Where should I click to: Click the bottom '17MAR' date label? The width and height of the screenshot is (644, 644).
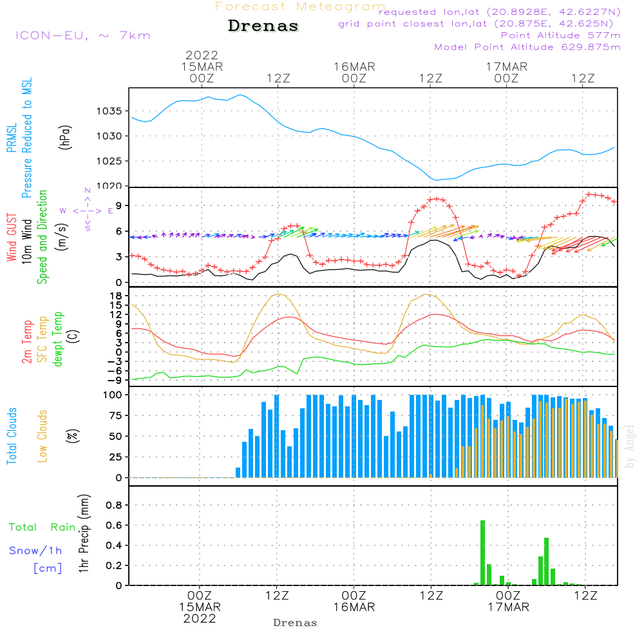pos(509,607)
